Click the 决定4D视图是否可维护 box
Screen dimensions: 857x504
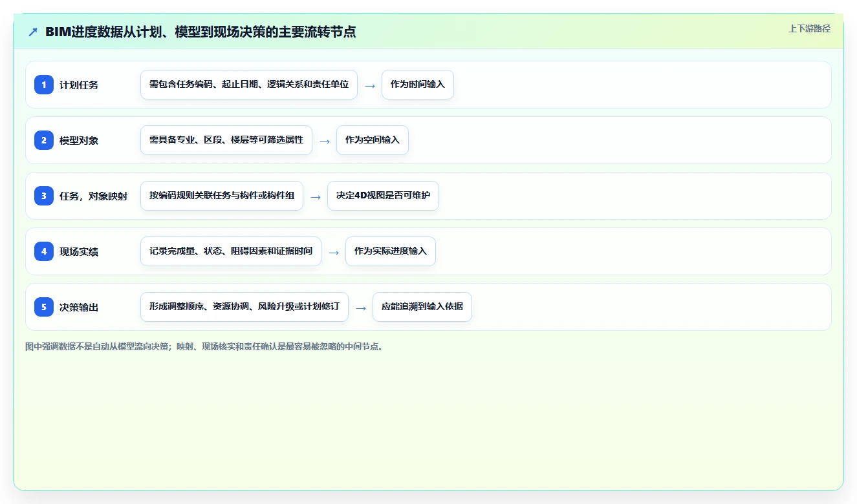383,196
